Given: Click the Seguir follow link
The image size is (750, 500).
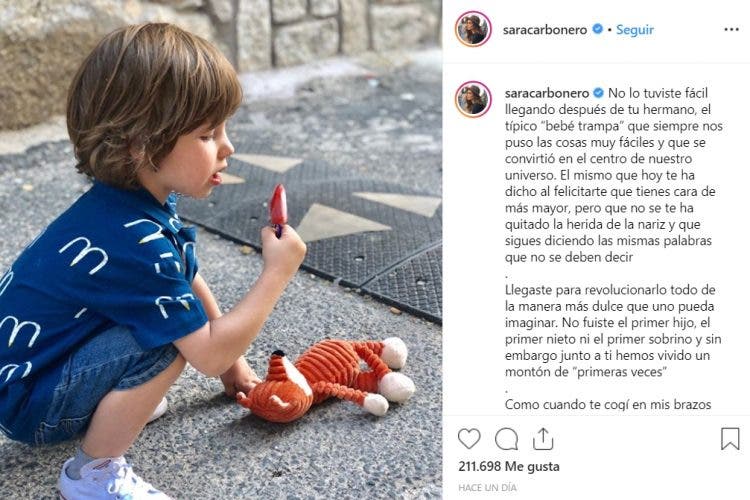Looking at the screenshot, I should pyautogui.click(x=634, y=30).
